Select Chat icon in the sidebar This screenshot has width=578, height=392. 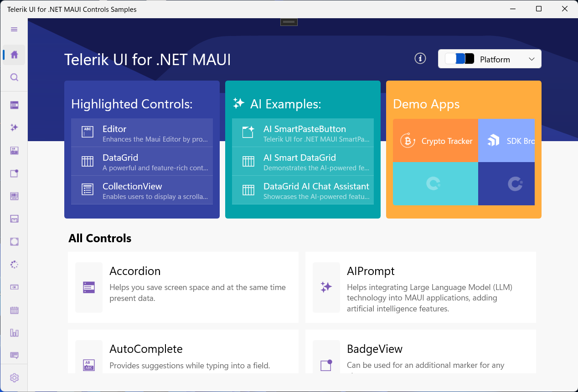point(14,356)
